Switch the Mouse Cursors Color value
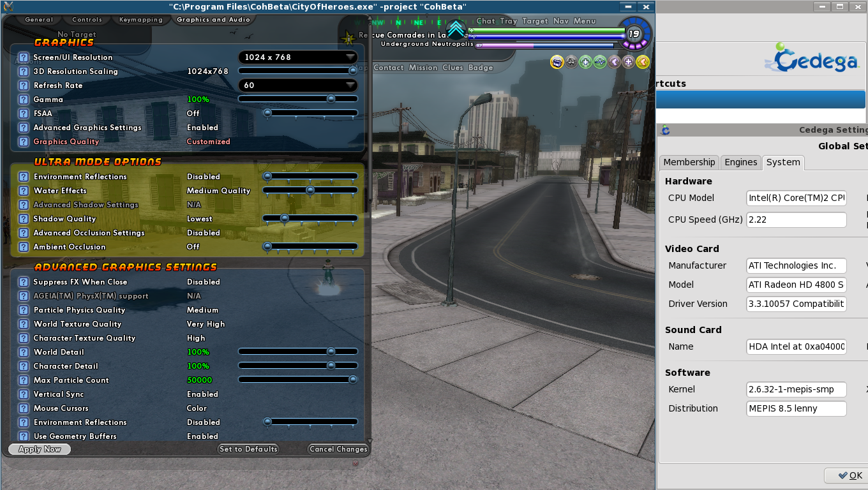The image size is (868, 490). 197,408
